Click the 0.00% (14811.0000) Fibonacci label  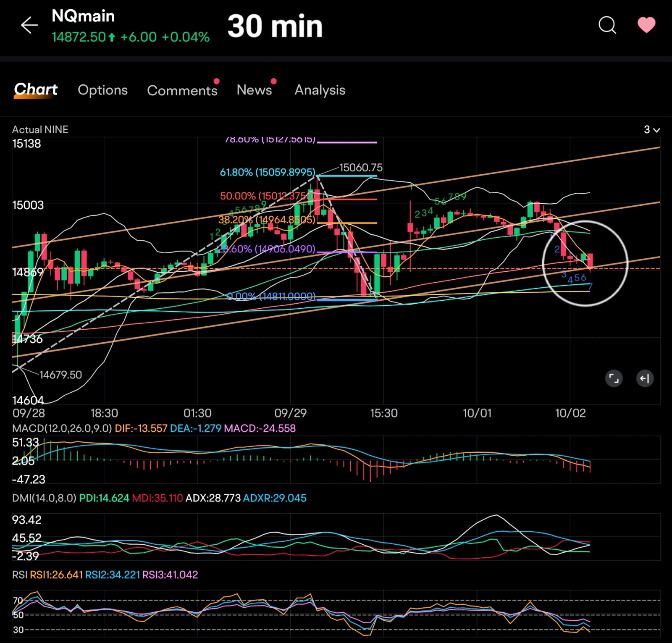click(x=271, y=296)
